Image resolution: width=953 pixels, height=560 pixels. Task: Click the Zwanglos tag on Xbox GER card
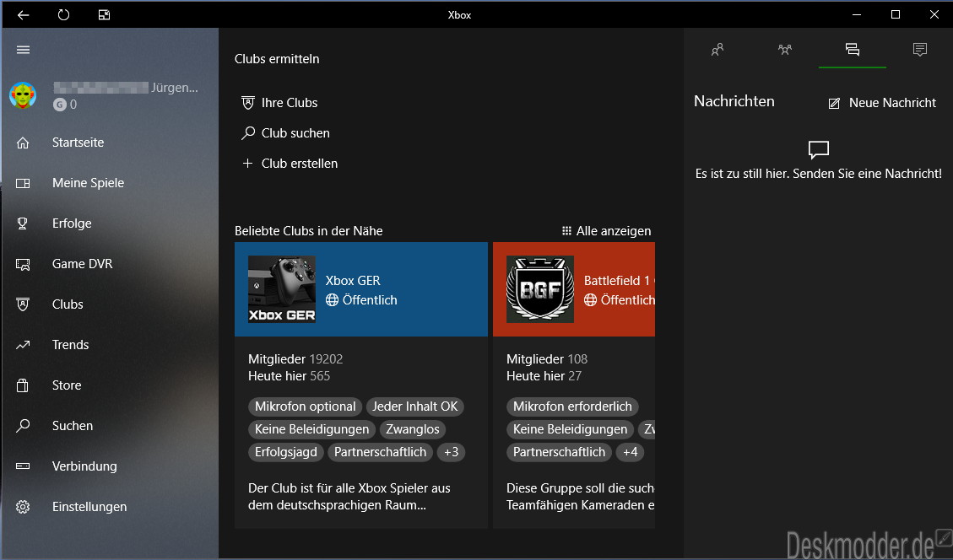pos(413,429)
